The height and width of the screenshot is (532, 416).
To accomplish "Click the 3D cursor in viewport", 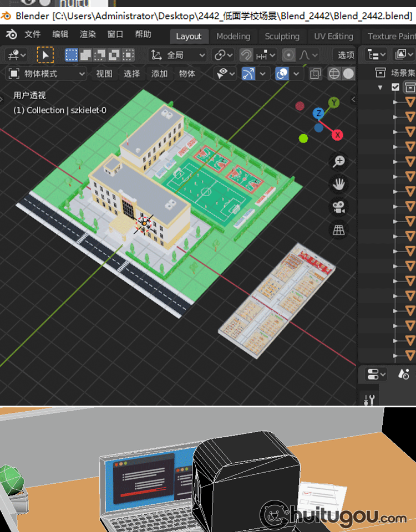I will 144,223.
